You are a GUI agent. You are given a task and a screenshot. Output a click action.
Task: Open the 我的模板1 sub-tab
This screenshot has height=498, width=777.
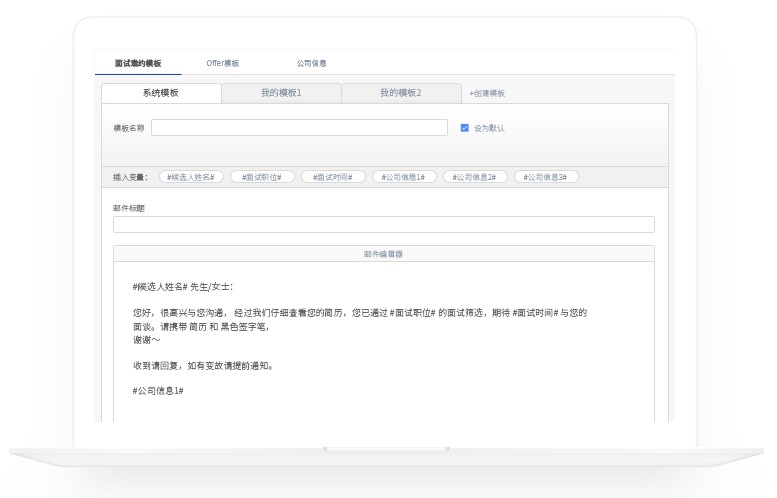click(x=281, y=93)
